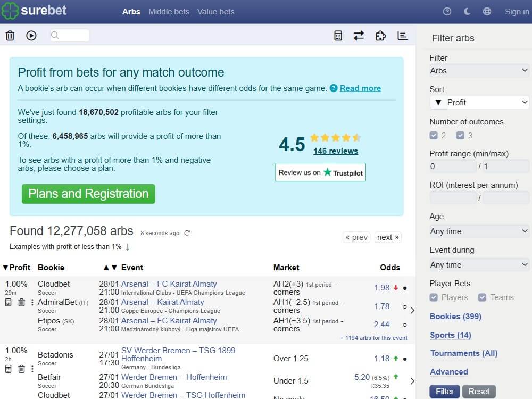Click the trash icon to clear hidden arbs
532x399 pixels.
pyautogui.click(x=10, y=35)
